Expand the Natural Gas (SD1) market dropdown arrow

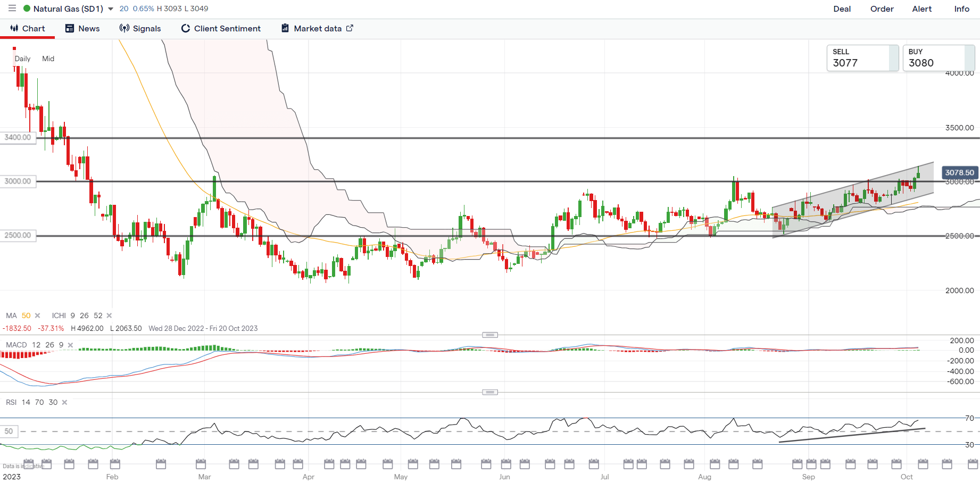point(111,9)
